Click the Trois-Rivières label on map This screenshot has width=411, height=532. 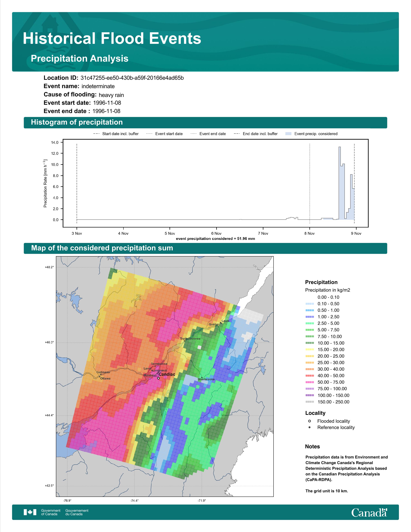pos(190,339)
